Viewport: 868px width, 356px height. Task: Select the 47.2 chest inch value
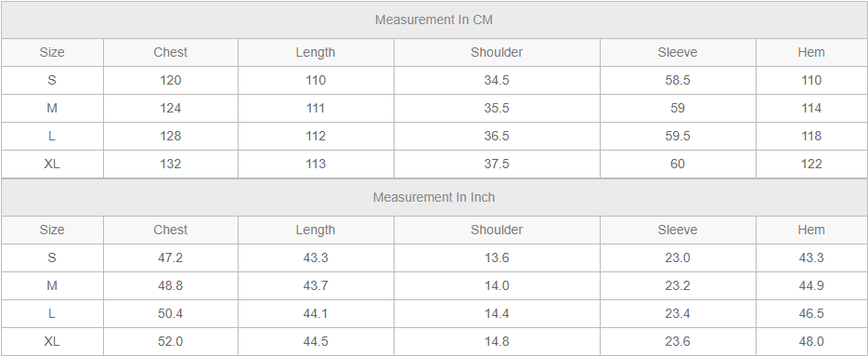tap(171, 257)
